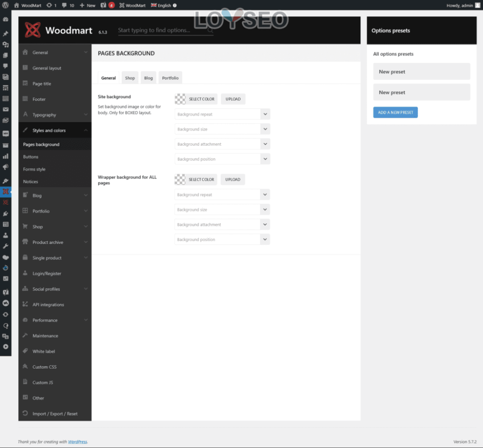Image resolution: width=483 pixels, height=448 pixels.
Task: Click the highlighted Woodmart icon in the admin sidebar
Action: 5,192
